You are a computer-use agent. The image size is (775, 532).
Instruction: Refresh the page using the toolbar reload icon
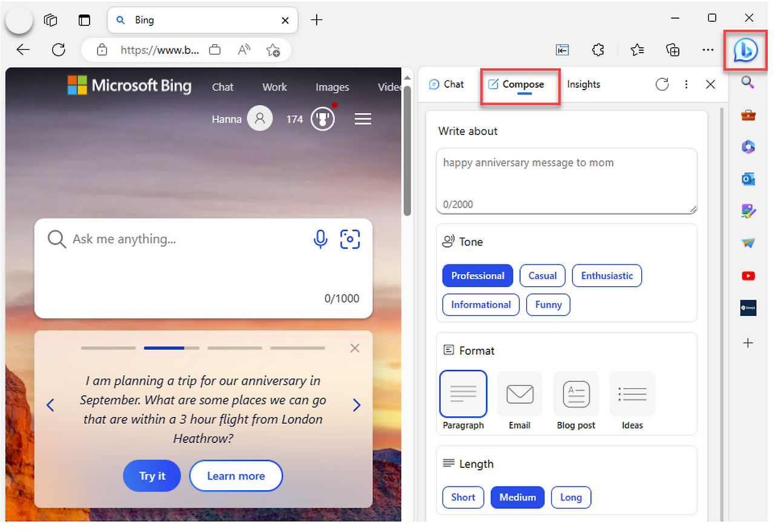pos(59,50)
